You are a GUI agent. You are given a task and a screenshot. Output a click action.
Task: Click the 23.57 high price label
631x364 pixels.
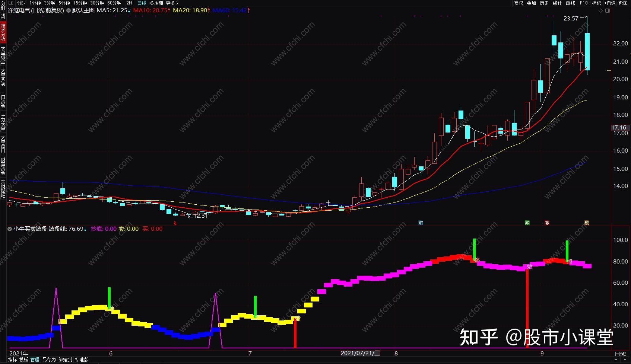(x=571, y=19)
